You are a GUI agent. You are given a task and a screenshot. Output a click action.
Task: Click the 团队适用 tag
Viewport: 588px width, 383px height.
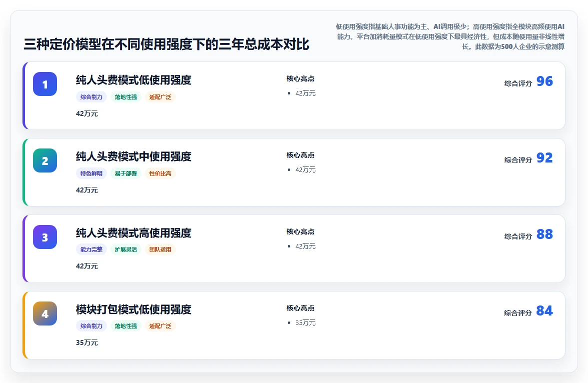pos(160,249)
